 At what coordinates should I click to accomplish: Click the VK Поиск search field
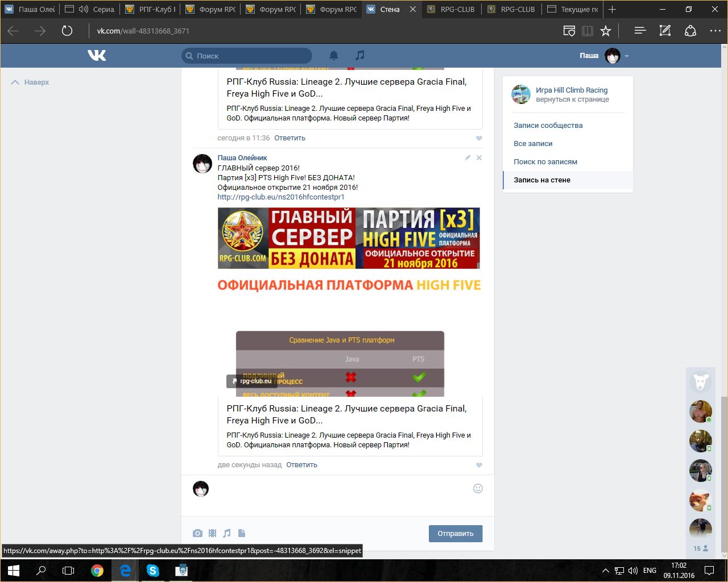pyautogui.click(x=247, y=56)
